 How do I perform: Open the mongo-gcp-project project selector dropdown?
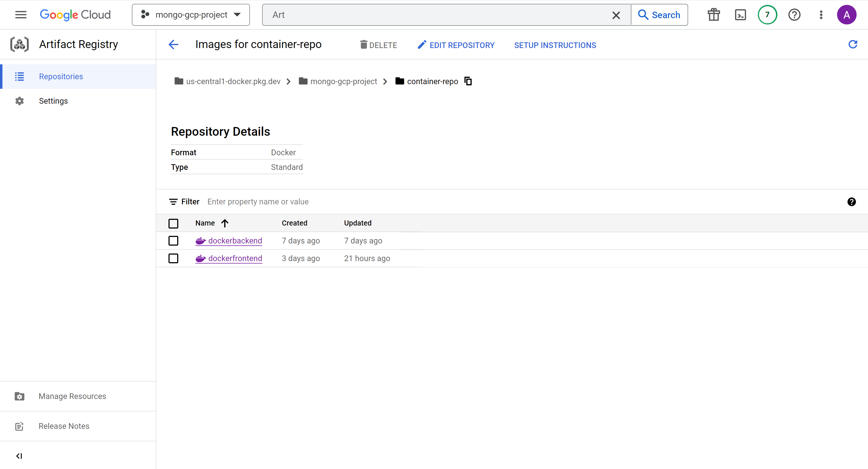tap(191, 15)
